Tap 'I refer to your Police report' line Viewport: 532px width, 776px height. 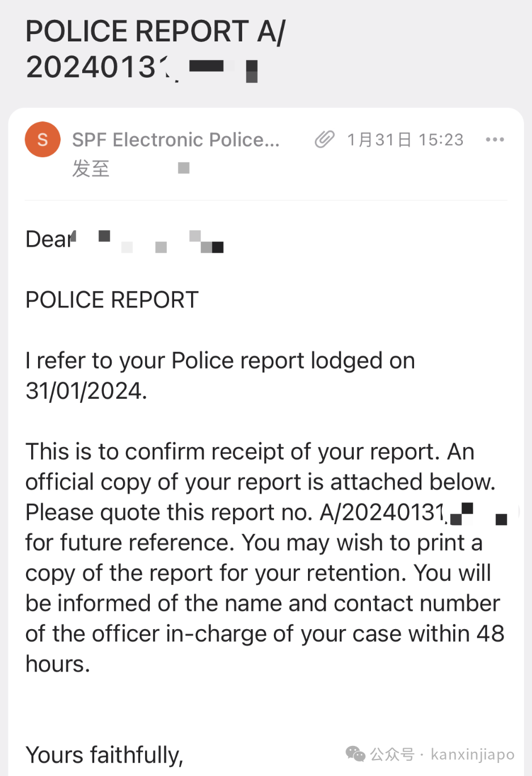221,361
